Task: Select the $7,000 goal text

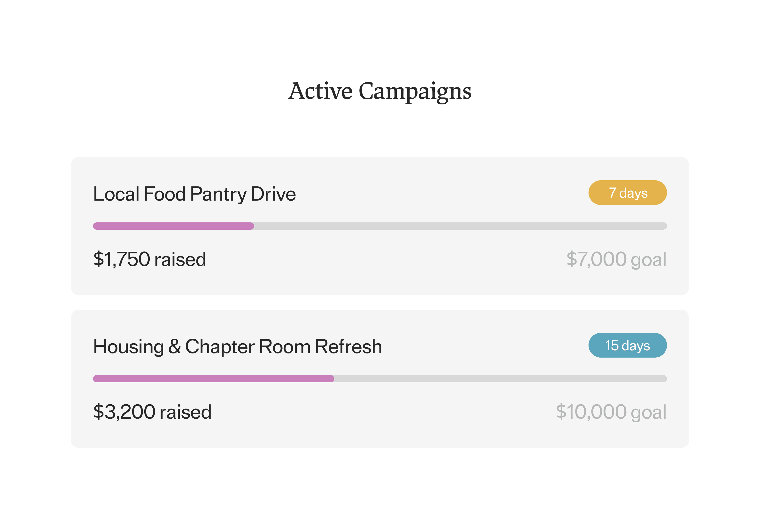Action: coord(616,259)
